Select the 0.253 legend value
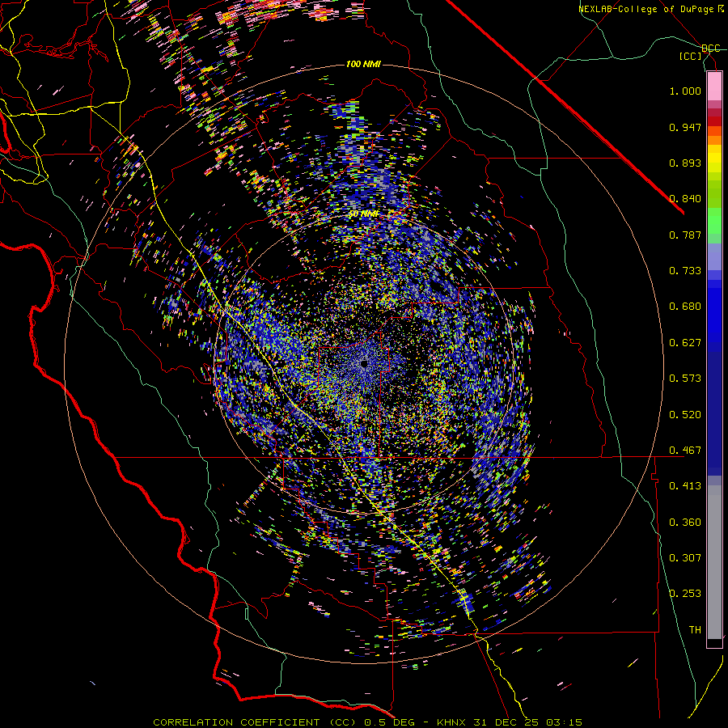 pyautogui.click(x=685, y=594)
